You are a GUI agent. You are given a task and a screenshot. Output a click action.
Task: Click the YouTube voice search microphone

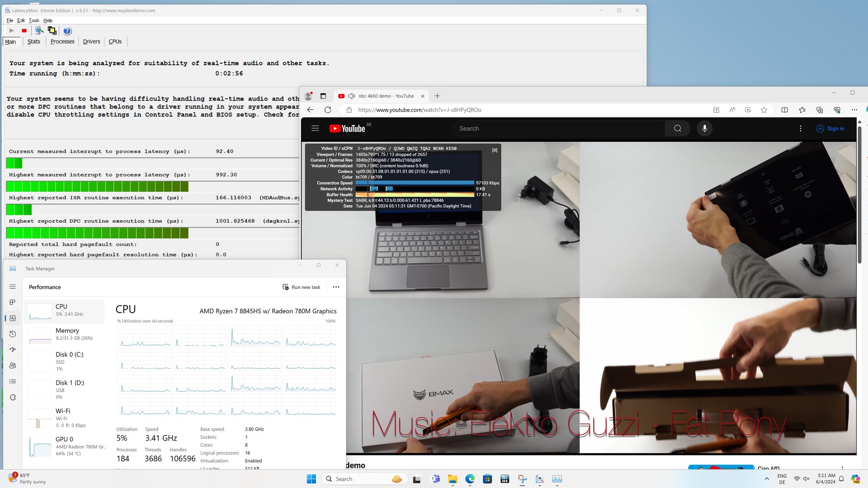point(704,128)
